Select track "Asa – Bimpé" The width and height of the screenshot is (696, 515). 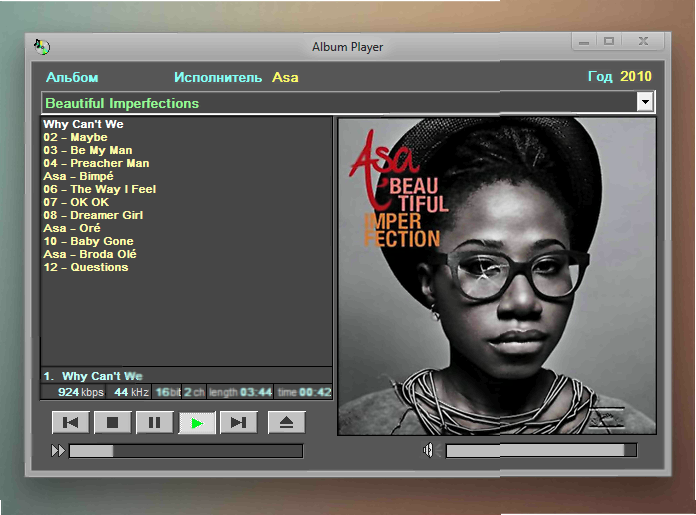click(x=79, y=176)
